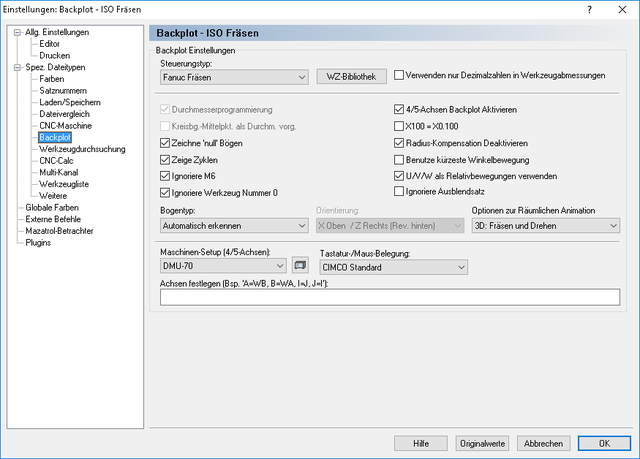Toggle 4/5-Achsen Backplot Aktivieren checkbox
Viewport: 640px width, 459px height.
(399, 109)
